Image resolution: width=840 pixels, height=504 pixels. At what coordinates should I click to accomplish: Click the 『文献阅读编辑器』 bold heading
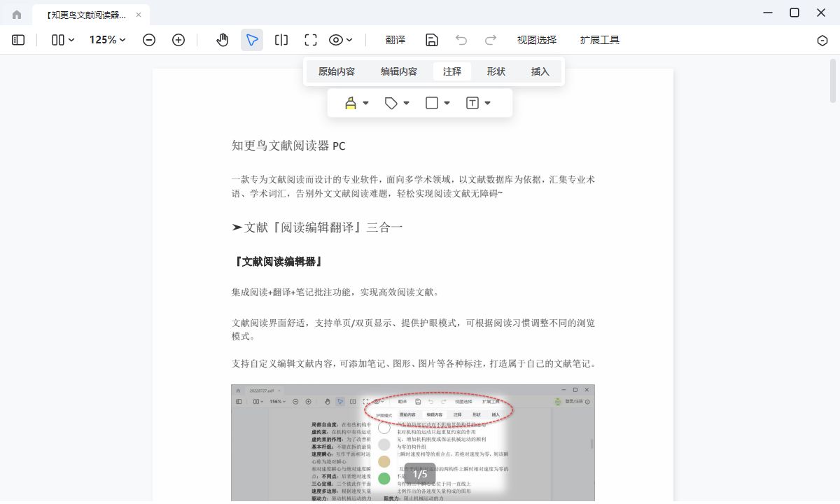click(278, 261)
